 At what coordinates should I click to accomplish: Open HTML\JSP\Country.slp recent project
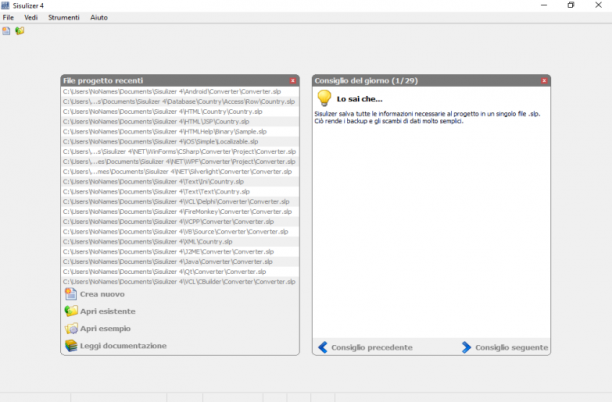click(x=180, y=122)
